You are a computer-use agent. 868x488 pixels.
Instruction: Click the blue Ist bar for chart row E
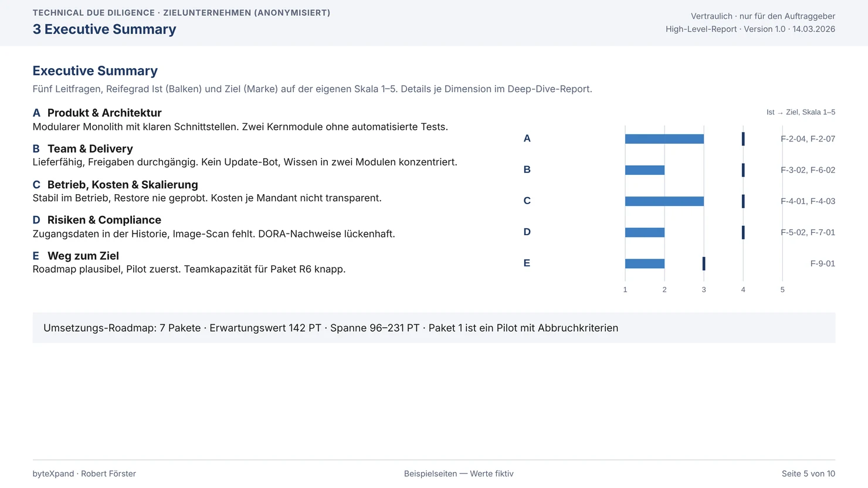pyautogui.click(x=645, y=263)
